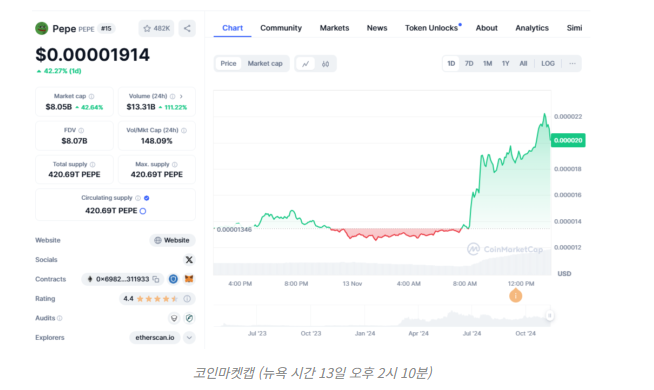Image resolution: width=654 pixels, height=390 pixels.
Task: Add Pepe to watchlist via the star button
Action: point(156,28)
